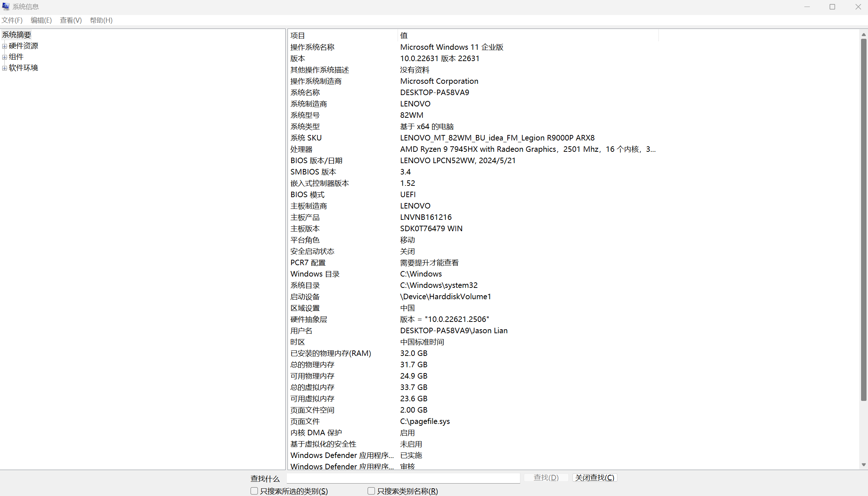This screenshot has width=868, height=496.
Task: Select the 用户名 row
Action: [x=473, y=331]
